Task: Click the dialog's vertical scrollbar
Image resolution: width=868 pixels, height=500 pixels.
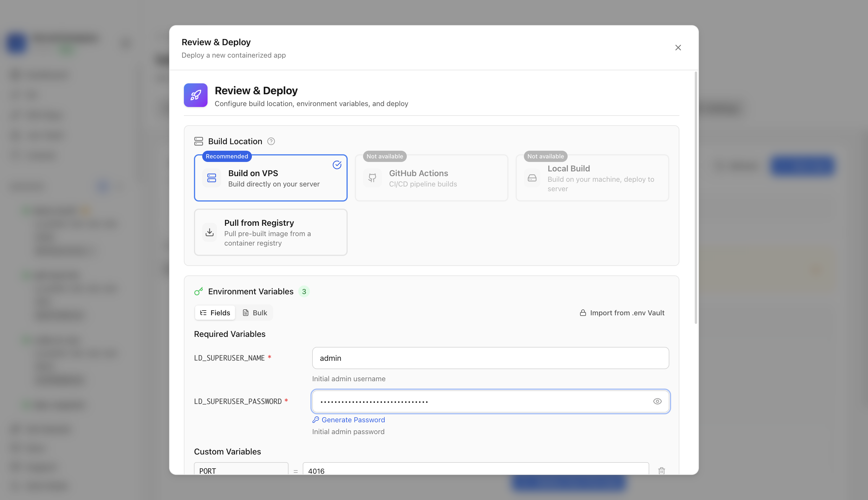Action: click(x=696, y=197)
